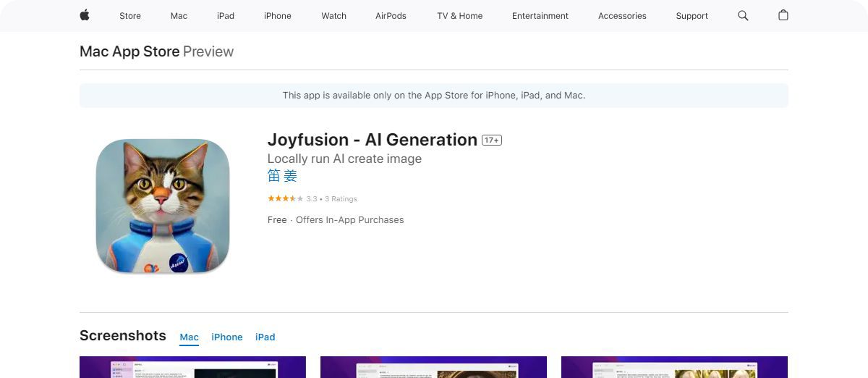Open the Support menu item
The image size is (868, 378).
(692, 16)
